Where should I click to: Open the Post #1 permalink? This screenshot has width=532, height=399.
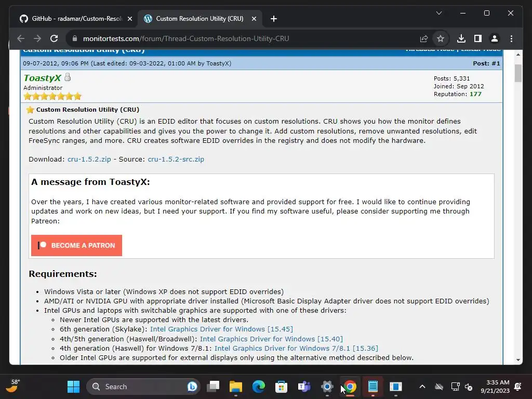(x=496, y=63)
